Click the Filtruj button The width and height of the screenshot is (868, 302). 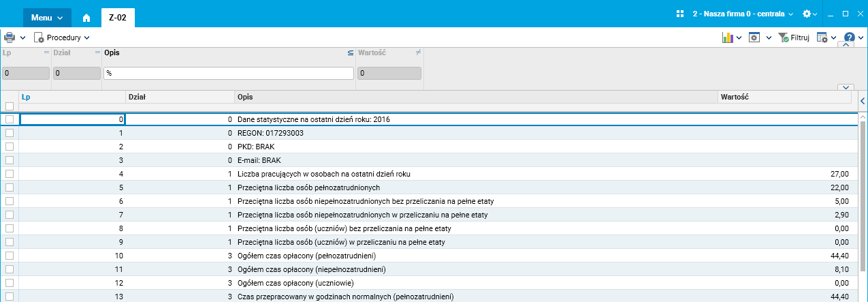(794, 37)
